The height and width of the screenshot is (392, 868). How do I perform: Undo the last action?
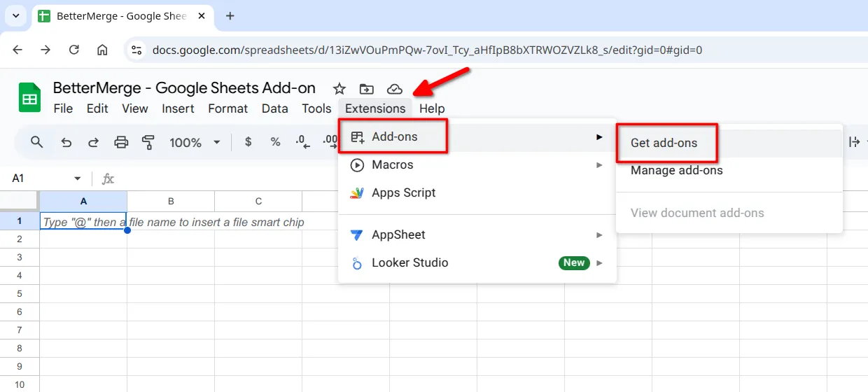[x=66, y=142]
